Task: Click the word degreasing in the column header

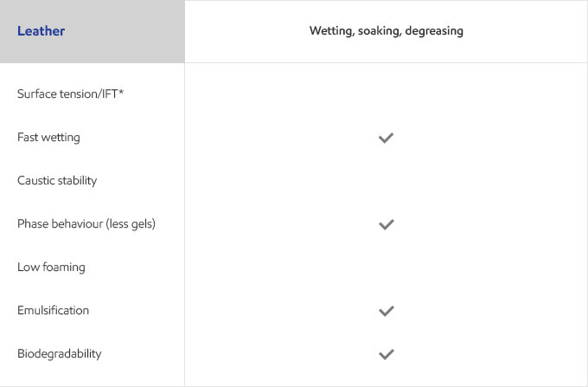Action: coord(434,31)
